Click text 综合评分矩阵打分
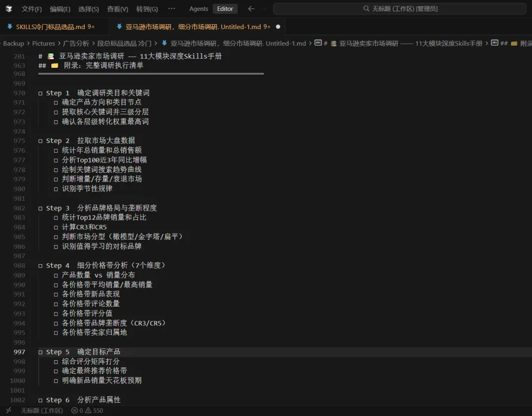The height and width of the screenshot is (416, 532). tap(91, 362)
